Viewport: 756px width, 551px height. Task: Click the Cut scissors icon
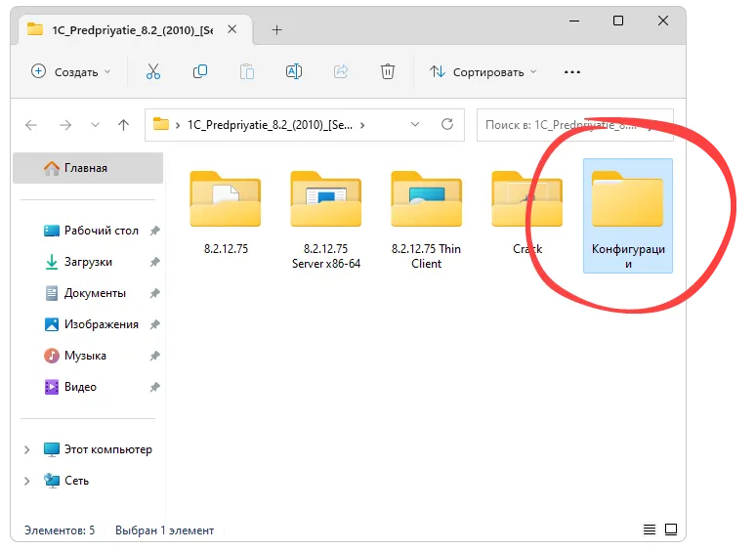pyautogui.click(x=153, y=72)
